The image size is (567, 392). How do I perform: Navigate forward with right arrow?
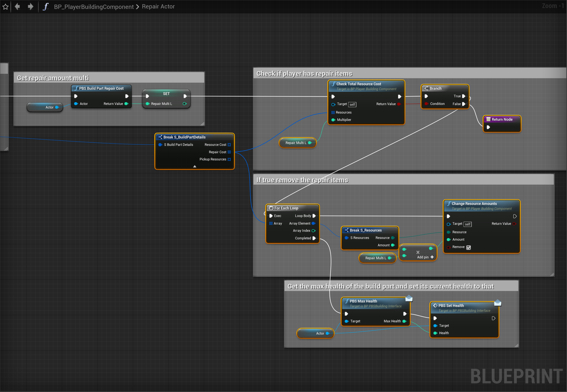(x=30, y=6)
